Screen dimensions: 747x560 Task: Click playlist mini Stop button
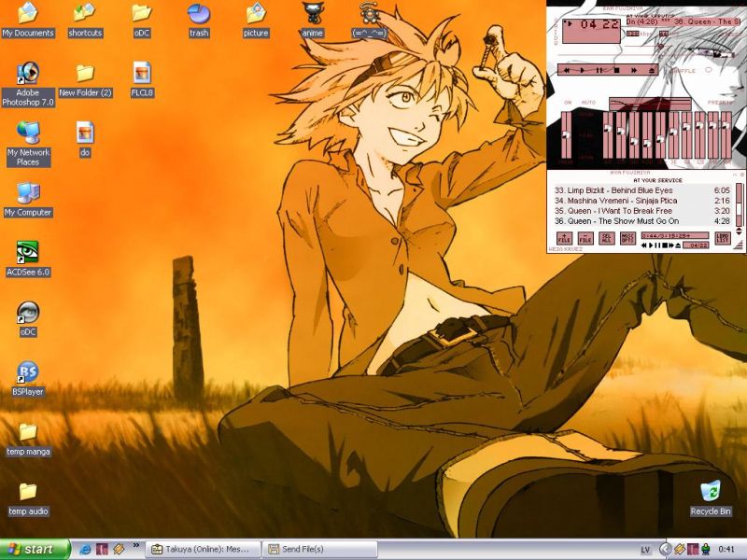(665, 245)
